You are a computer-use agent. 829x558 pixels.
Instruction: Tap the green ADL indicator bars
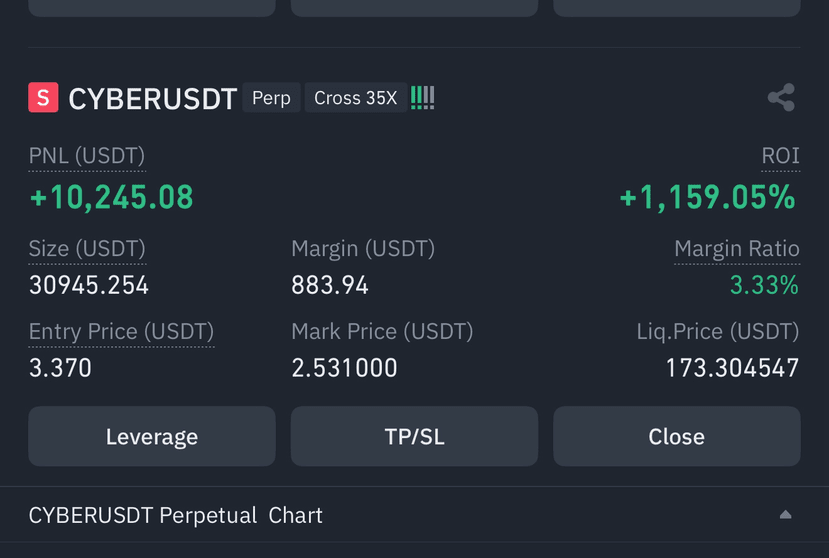tap(422, 98)
